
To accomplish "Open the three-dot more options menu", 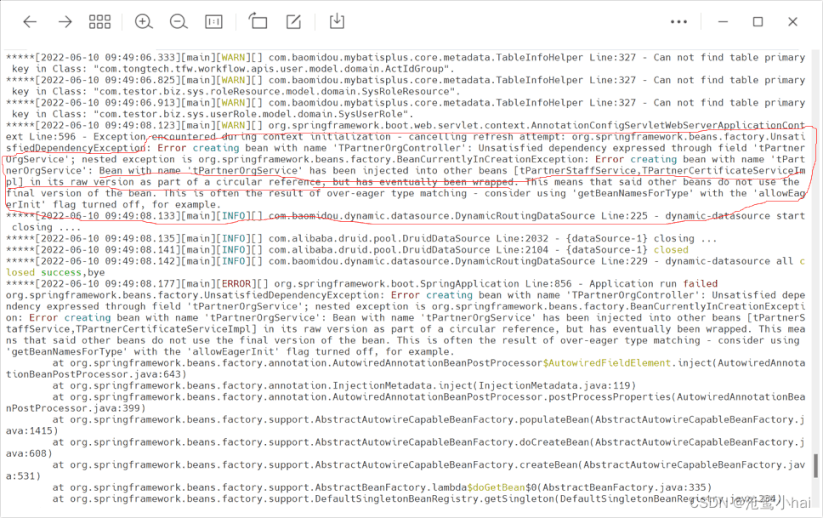I will [680, 21].
